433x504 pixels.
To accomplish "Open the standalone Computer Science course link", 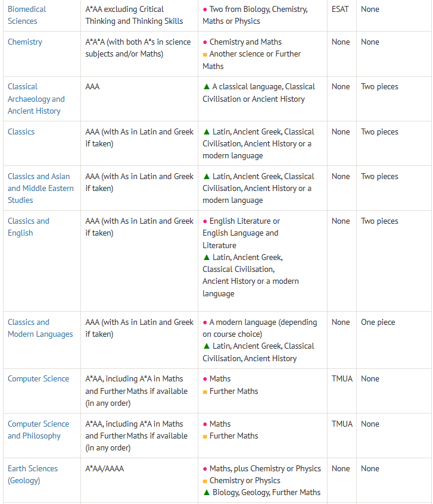I will 38,378.
